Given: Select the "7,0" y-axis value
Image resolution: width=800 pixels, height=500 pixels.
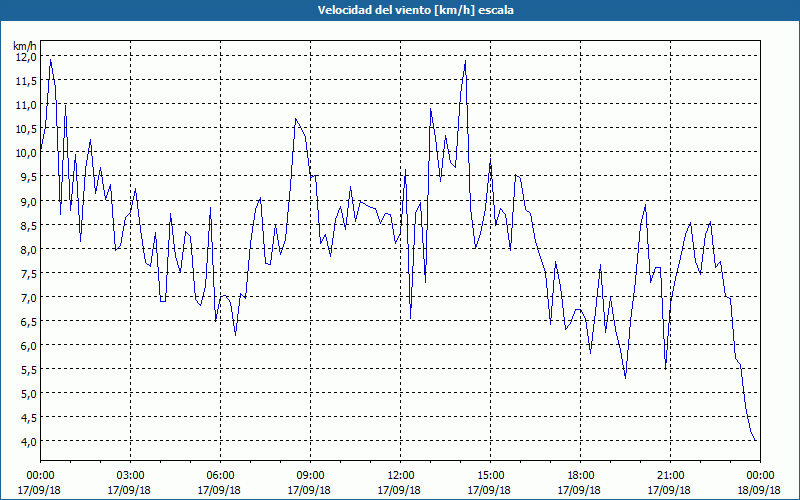Looking at the screenshot, I should point(28,297).
